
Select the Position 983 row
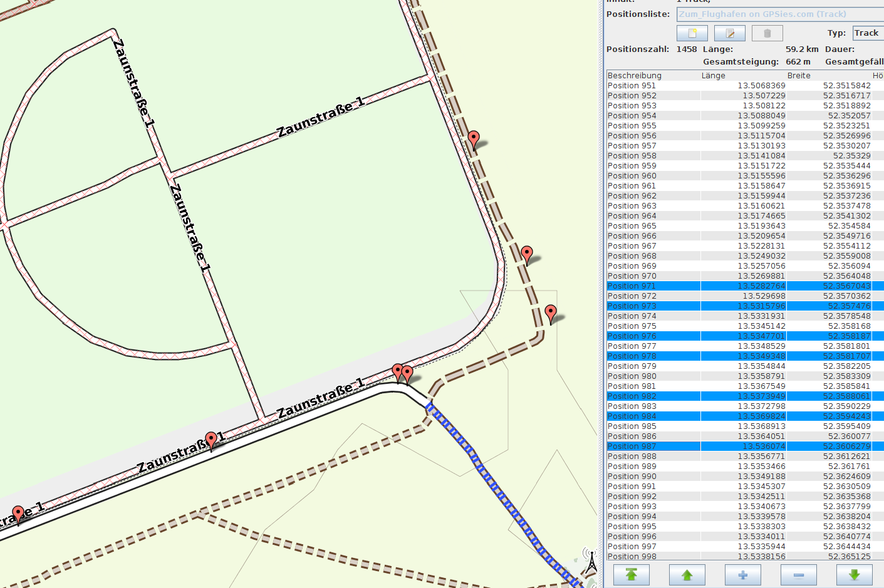point(745,406)
